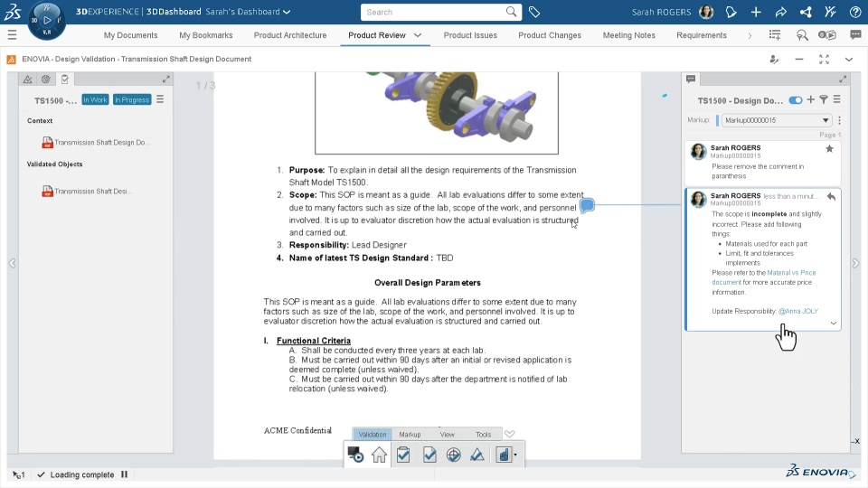
Task: Click in the Search input field
Action: click(x=435, y=12)
